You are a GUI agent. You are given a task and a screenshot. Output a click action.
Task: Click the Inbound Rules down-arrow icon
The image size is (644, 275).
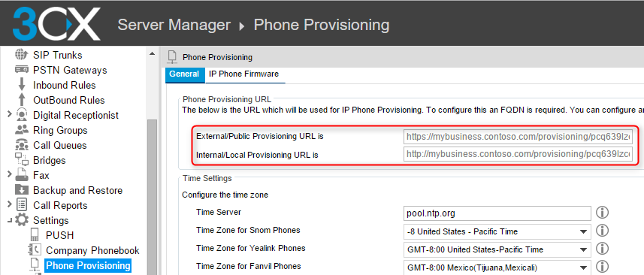[x=22, y=85]
